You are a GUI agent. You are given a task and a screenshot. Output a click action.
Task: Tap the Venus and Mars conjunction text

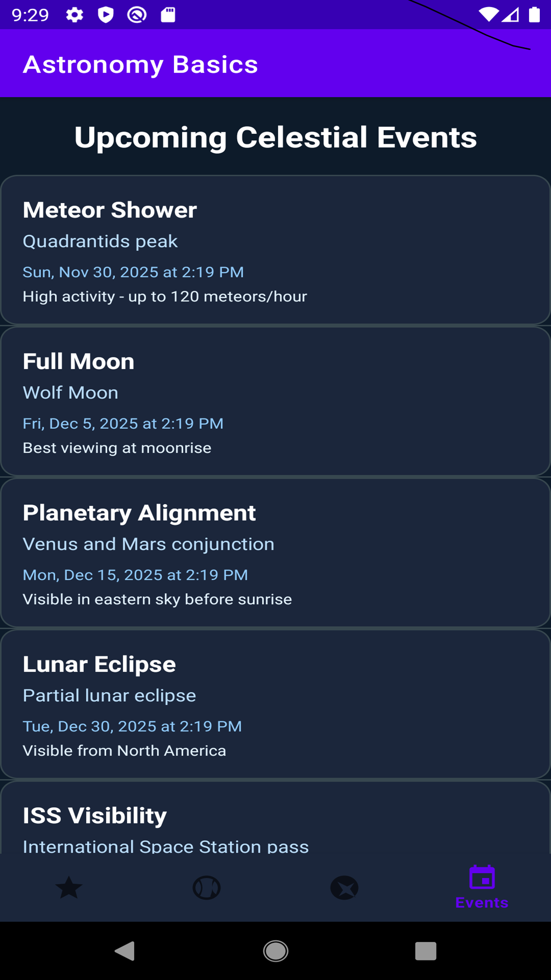148,544
